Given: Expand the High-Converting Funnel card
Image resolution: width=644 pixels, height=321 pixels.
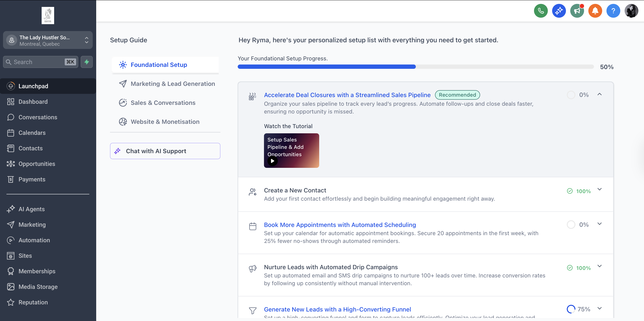Looking at the screenshot, I should [x=600, y=308].
